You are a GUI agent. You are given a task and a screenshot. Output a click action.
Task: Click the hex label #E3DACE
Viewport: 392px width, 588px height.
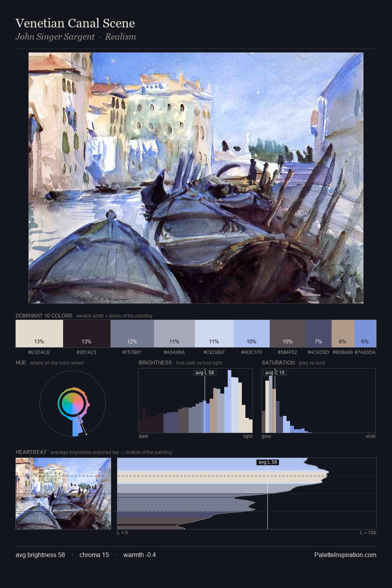click(39, 352)
